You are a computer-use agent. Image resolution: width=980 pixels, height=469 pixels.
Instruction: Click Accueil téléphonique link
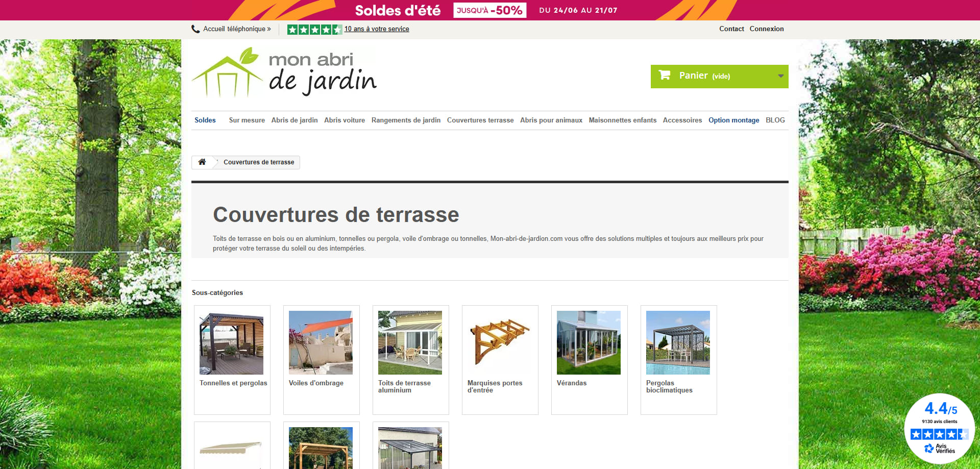point(237,29)
